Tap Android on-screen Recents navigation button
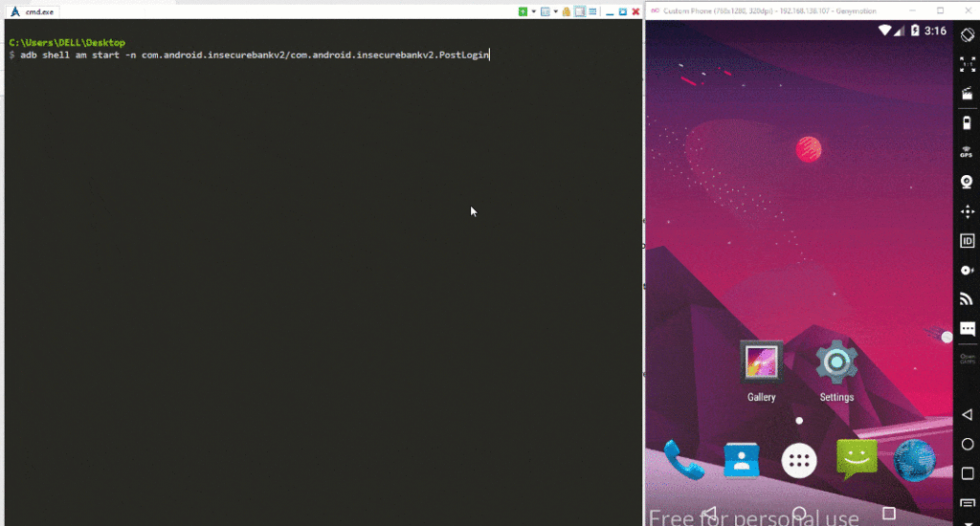 coord(888,514)
